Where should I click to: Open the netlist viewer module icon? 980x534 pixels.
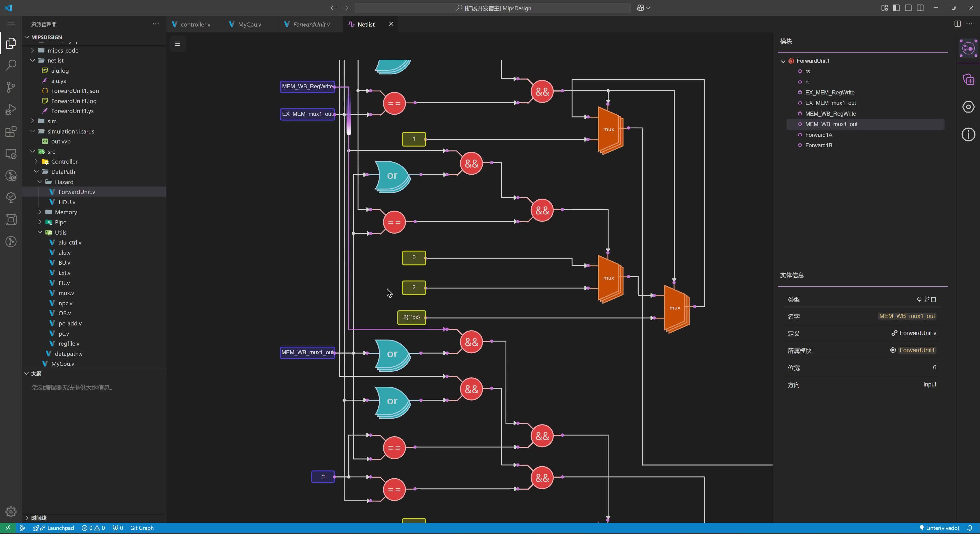pyautogui.click(x=969, y=48)
